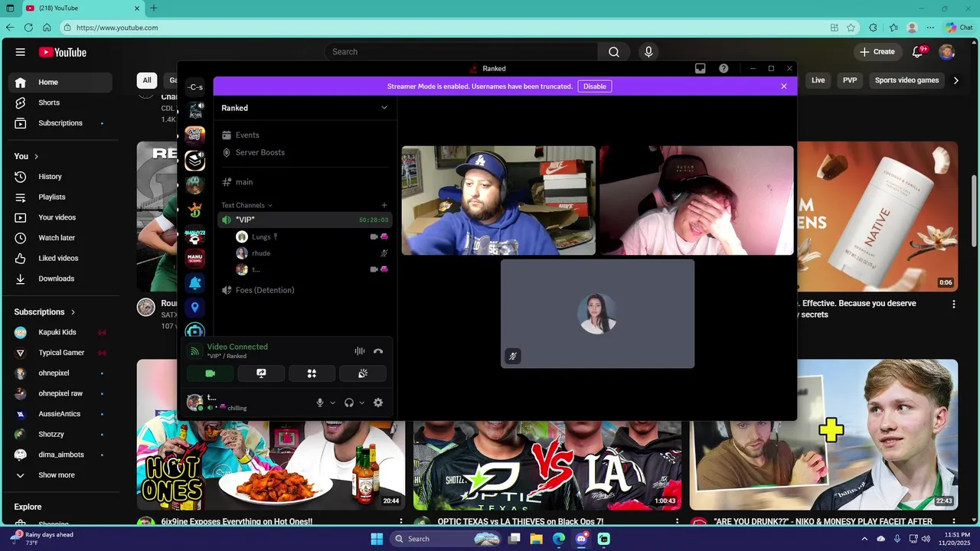Open Watch later in YouTube sidebar

[x=61, y=238]
